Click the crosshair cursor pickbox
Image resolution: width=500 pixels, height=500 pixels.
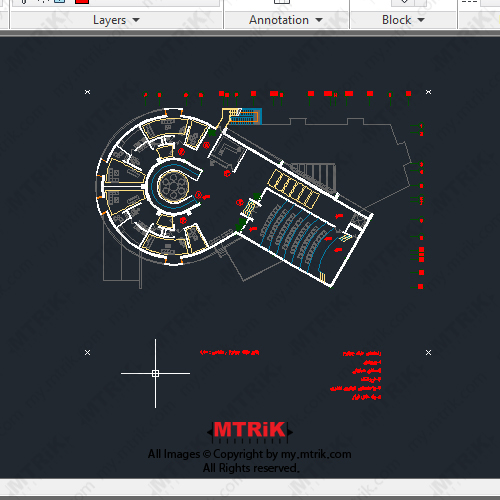point(155,373)
